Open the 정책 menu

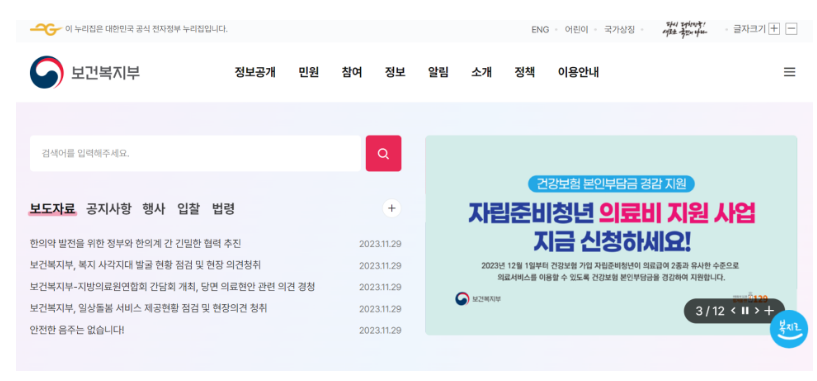tap(525, 72)
